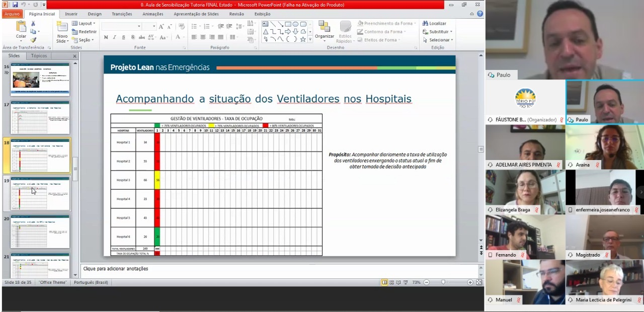Screen dimensions: 644x312
Task: Open the Layout dropdown
Action: pyautogui.click(x=84, y=23)
